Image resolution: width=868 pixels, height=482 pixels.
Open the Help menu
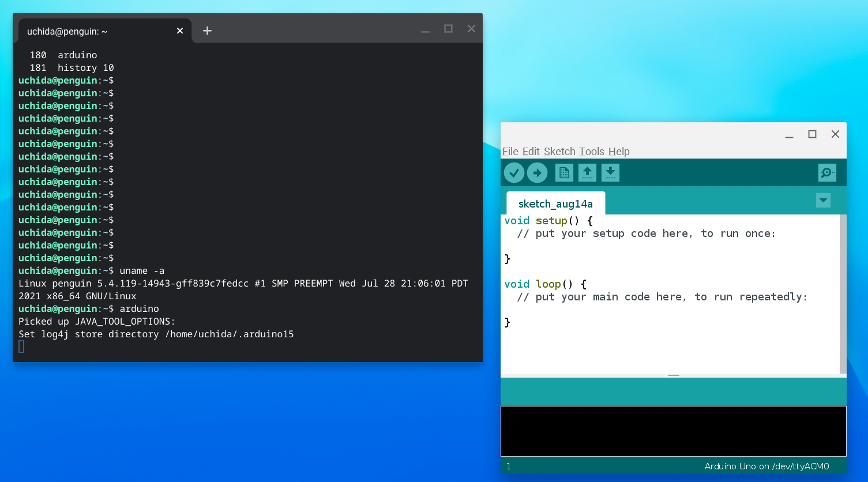(618, 152)
